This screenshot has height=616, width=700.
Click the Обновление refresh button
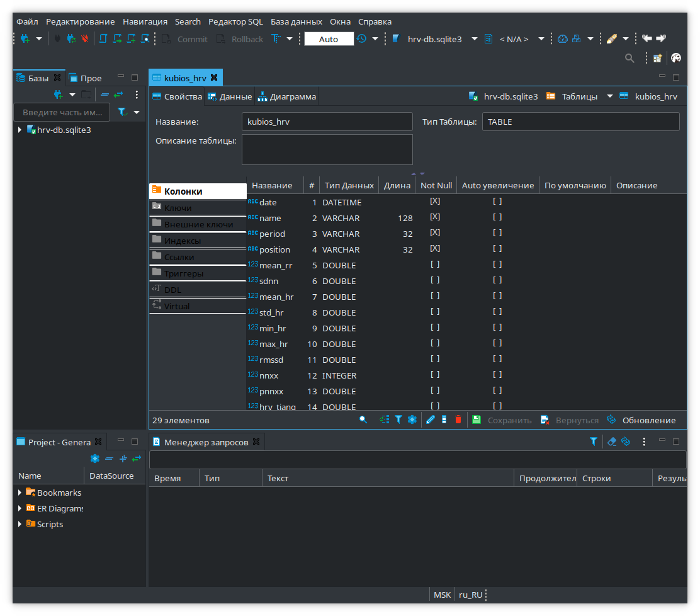click(641, 420)
